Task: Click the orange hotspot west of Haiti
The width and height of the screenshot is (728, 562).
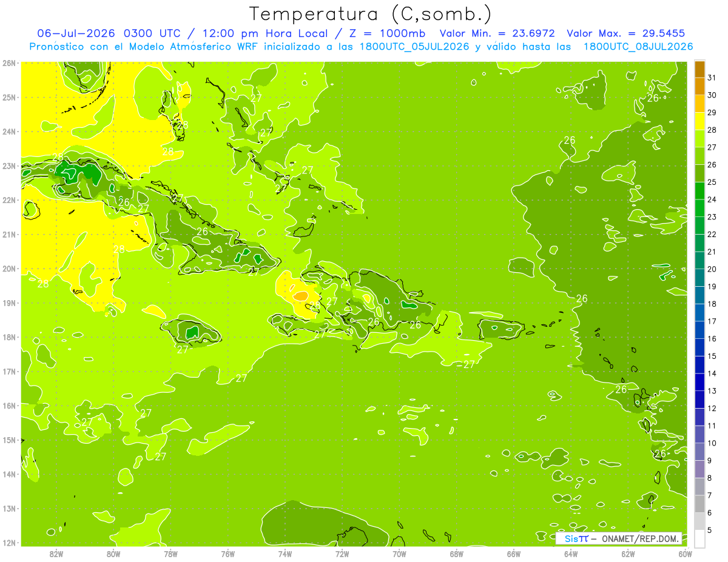Action: pos(301,296)
